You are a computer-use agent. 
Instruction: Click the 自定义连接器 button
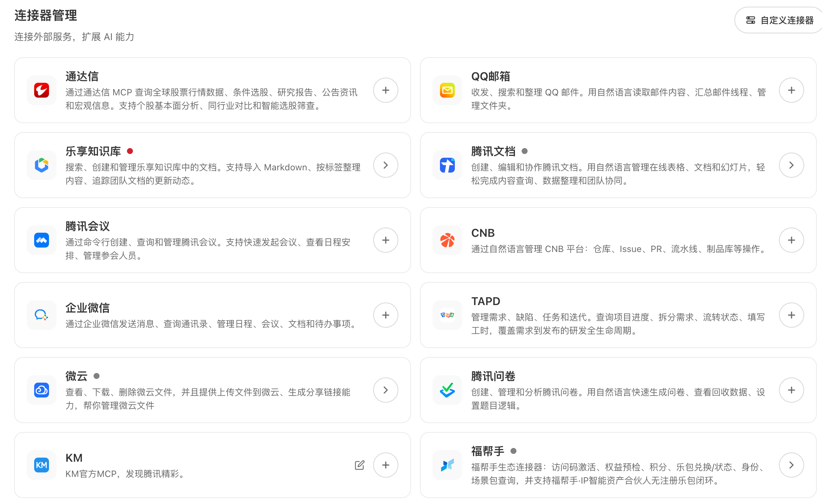[779, 20]
